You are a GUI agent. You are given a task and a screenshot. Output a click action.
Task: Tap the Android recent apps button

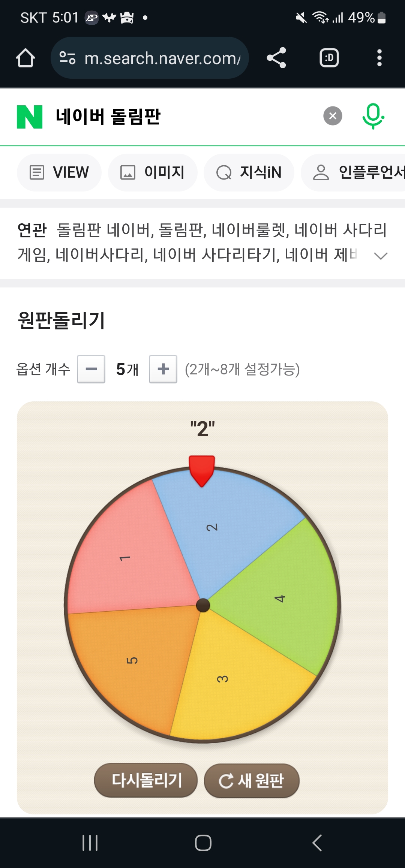90,843
